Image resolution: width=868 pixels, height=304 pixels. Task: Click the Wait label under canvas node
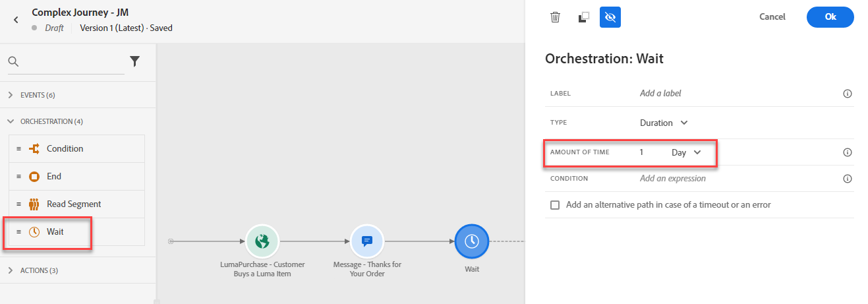coord(472,269)
